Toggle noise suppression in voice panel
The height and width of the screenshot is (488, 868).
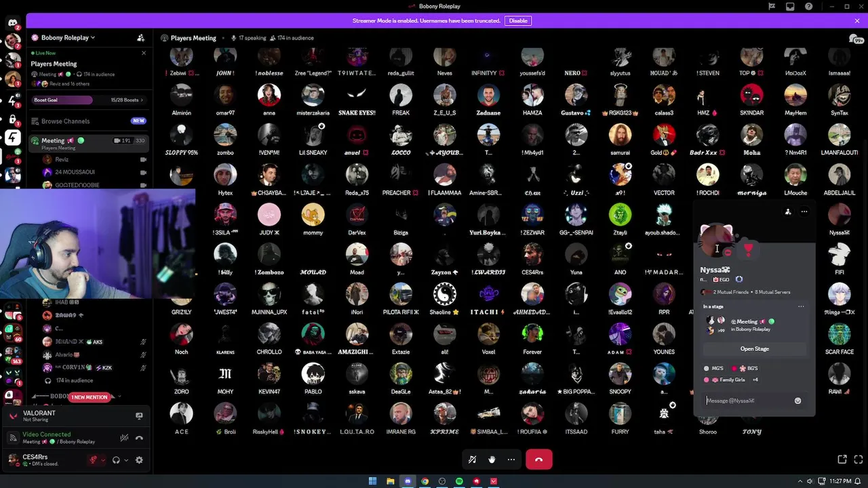click(123, 438)
